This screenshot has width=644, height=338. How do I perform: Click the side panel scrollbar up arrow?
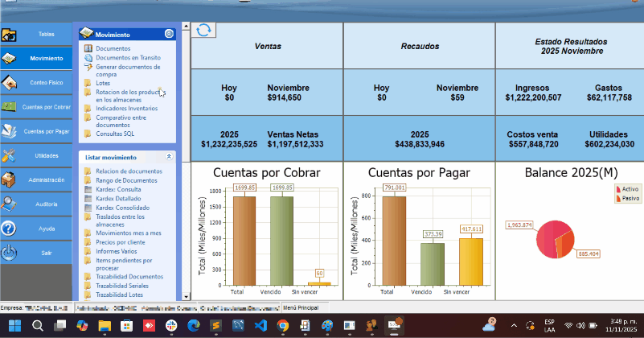(185, 26)
